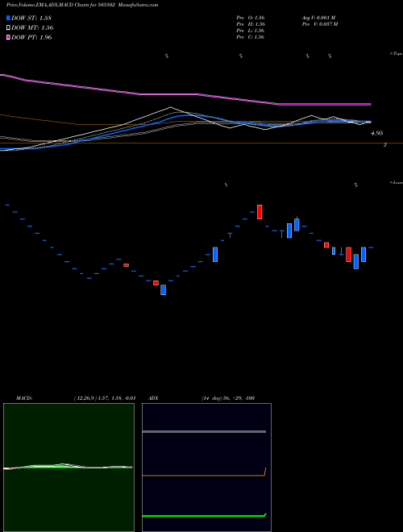The height and width of the screenshot is (532, 403).
Task: Click the blue candlestick at the chart's lowest point
Action: pyautogui.click(x=163, y=289)
